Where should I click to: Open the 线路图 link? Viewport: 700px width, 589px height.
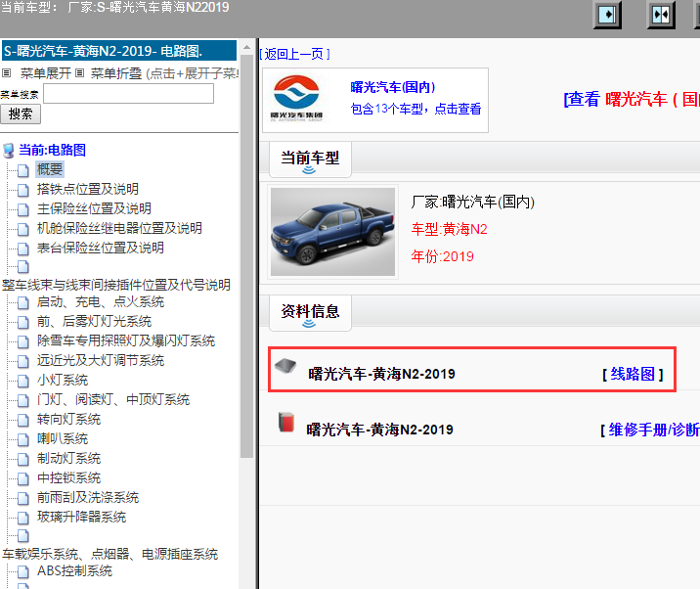633,374
